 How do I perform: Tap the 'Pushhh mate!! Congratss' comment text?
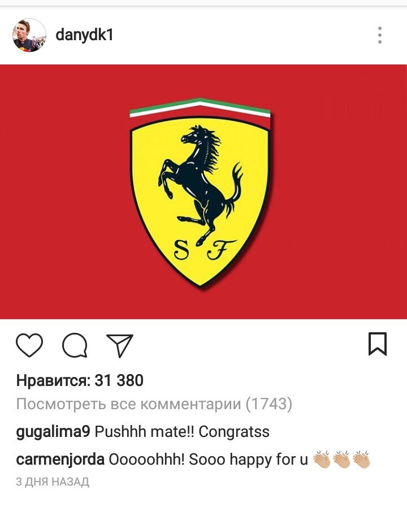click(182, 432)
